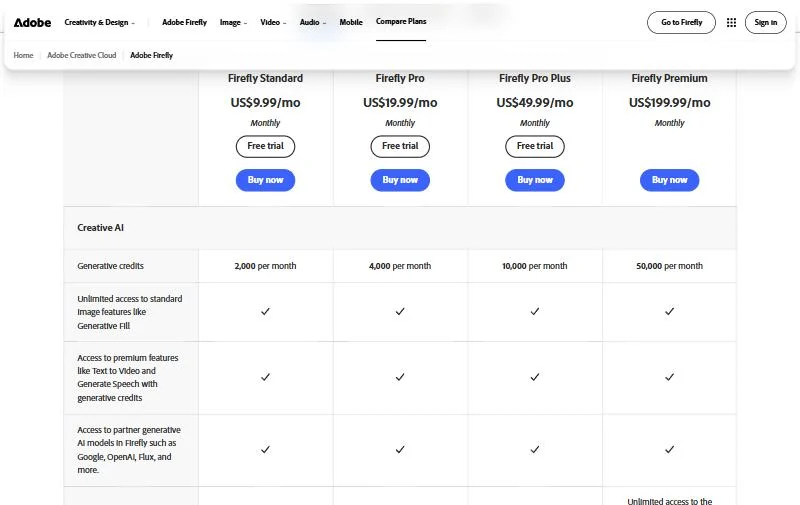Click Buy now for Firefly Pro
Screen dimensions: 800x505
pyautogui.click(x=400, y=180)
